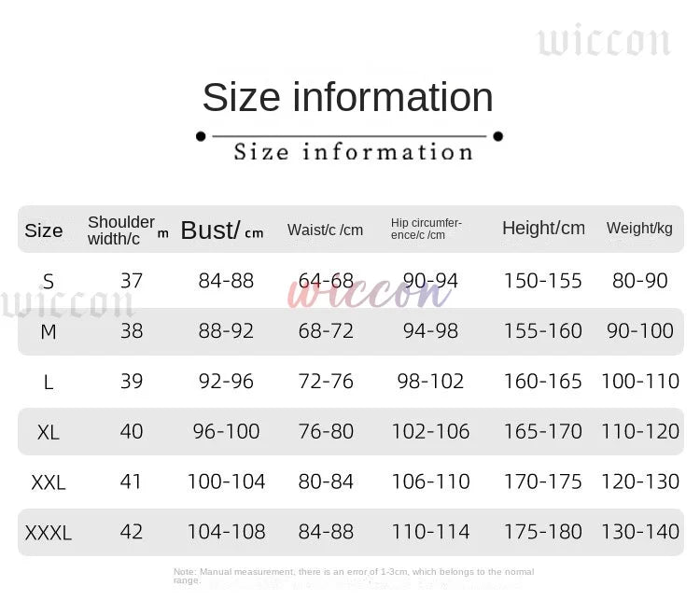
Task: Click the colorful wiccon watermark in table center
Action: coord(370,293)
